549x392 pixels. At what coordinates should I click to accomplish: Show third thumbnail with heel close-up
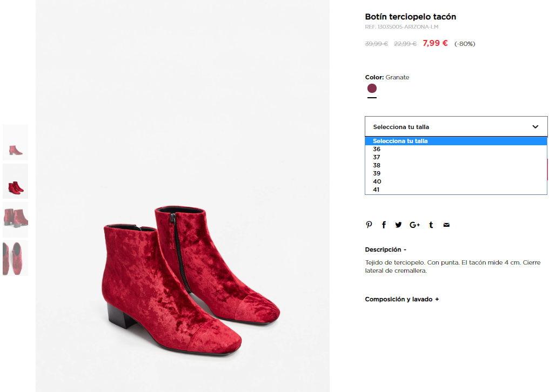(x=16, y=219)
